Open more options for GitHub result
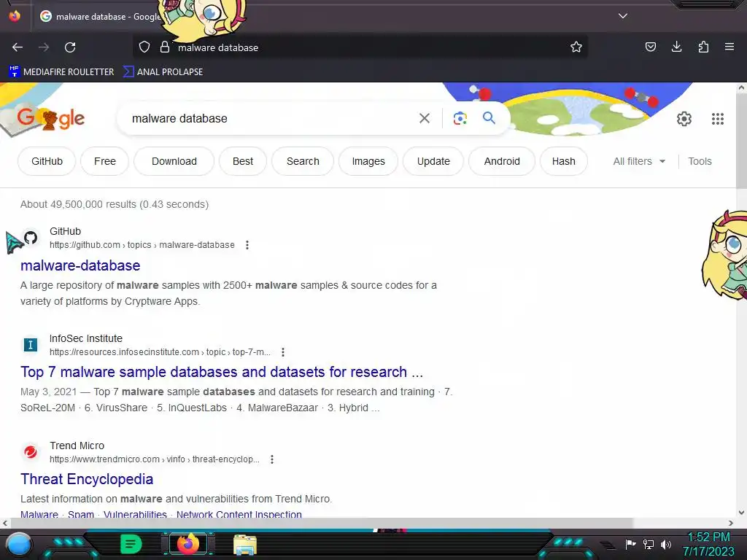Viewport: 747px width, 560px height. tap(247, 245)
